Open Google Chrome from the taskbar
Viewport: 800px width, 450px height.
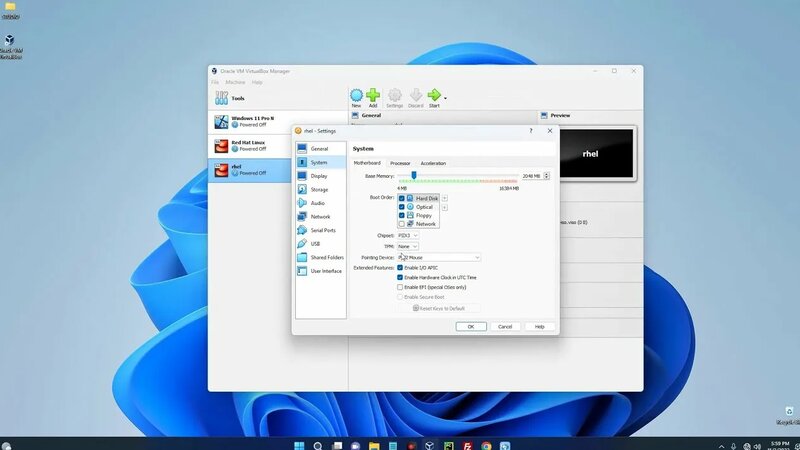click(x=486, y=446)
